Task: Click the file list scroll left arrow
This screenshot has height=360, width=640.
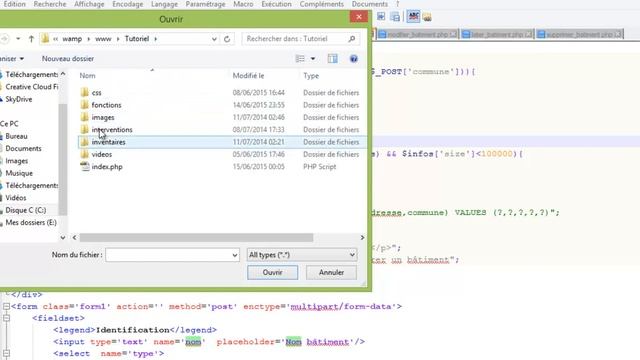Action: (74, 238)
